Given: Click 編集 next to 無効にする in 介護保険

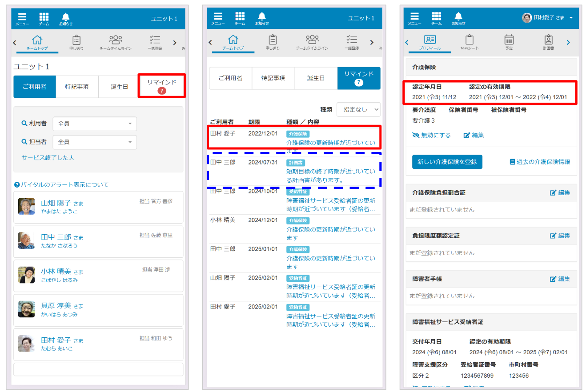Looking at the screenshot, I should pyautogui.click(x=474, y=135).
